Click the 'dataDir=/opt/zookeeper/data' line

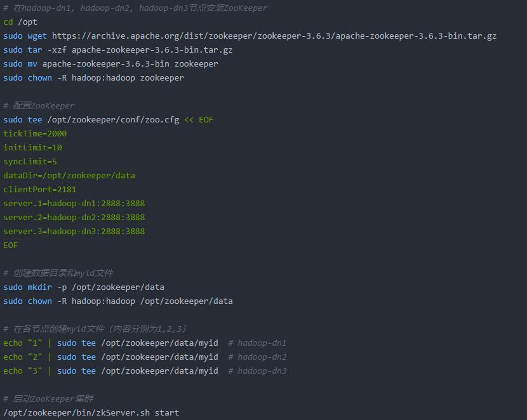click(x=69, y=176)
